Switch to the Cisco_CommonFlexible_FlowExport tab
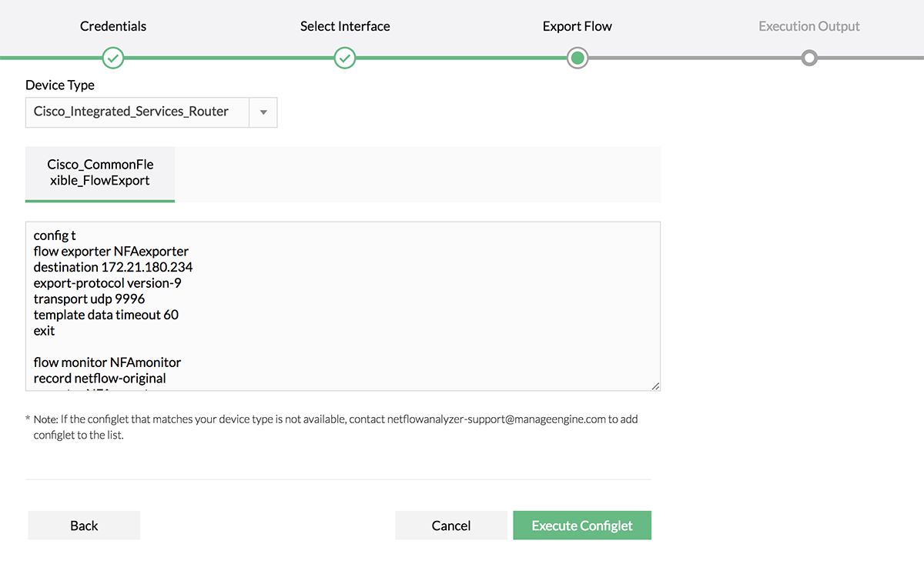The image size is (924, 564). pos(100,173)
